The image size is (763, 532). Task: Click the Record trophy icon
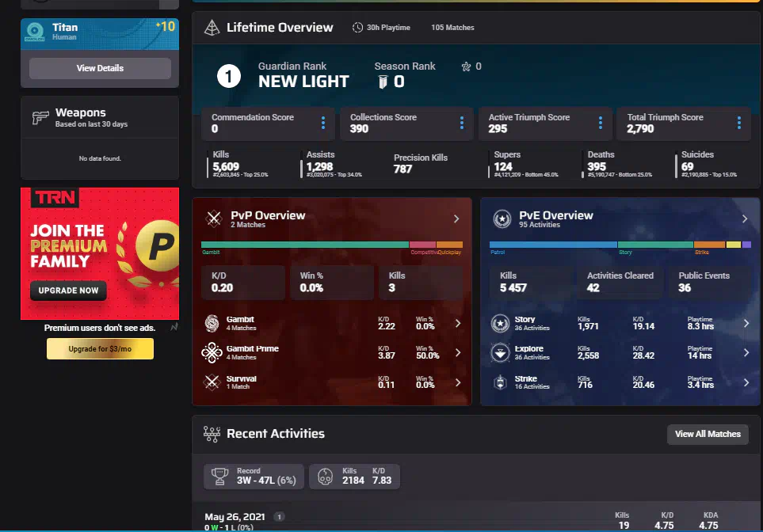221,476
